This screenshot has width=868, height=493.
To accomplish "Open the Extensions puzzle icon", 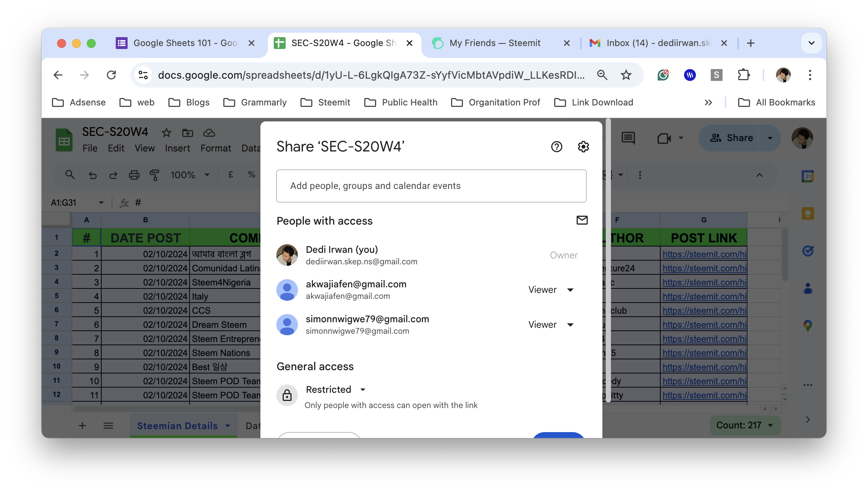I will tap(743, 75).
